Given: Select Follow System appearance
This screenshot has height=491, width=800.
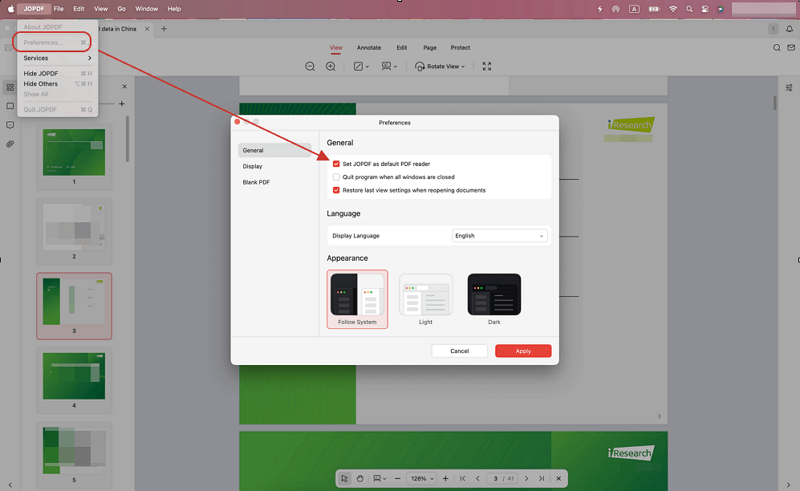Looking at the screenshot, I should point(357,299).
